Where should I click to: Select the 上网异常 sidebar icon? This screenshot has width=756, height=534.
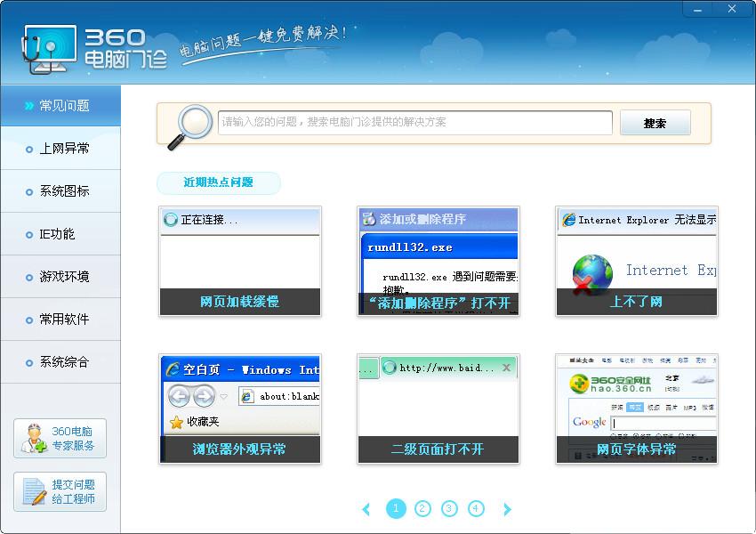coord(60,149)
